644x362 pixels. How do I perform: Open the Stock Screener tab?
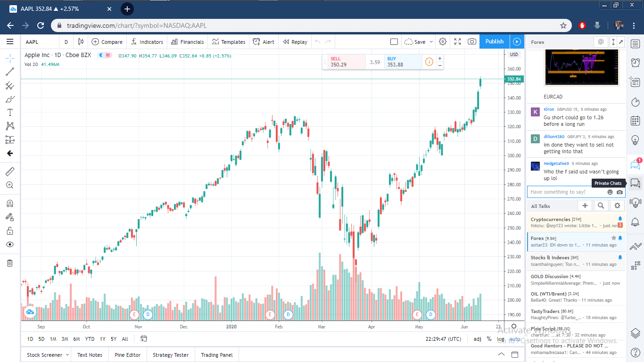[x=44, y=355]
